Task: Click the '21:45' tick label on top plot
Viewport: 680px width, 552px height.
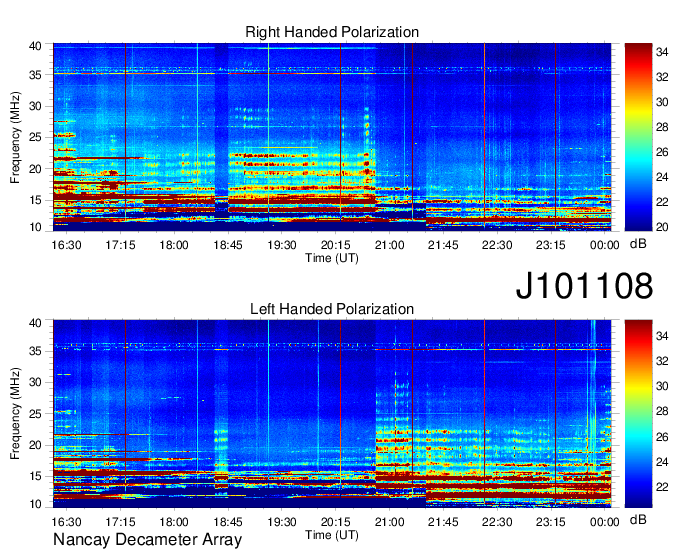Action: tap(443, 245)
